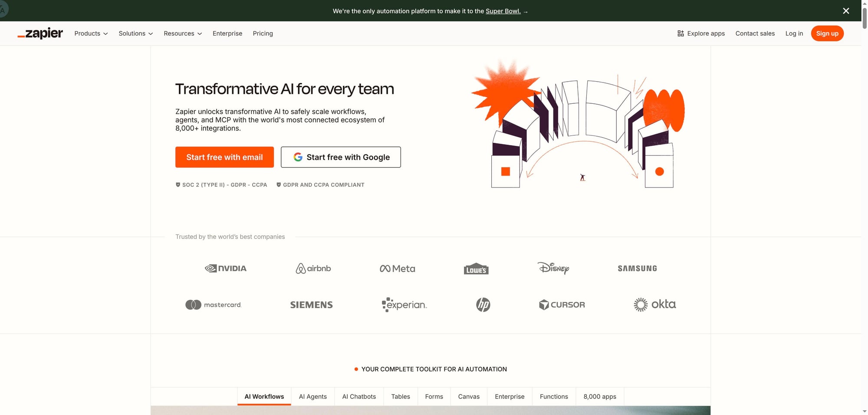The width and height of the screenshot is (868, 415).
Task: Expand the Resources menu
Action: pyautogui.click(x=182, y=33)
